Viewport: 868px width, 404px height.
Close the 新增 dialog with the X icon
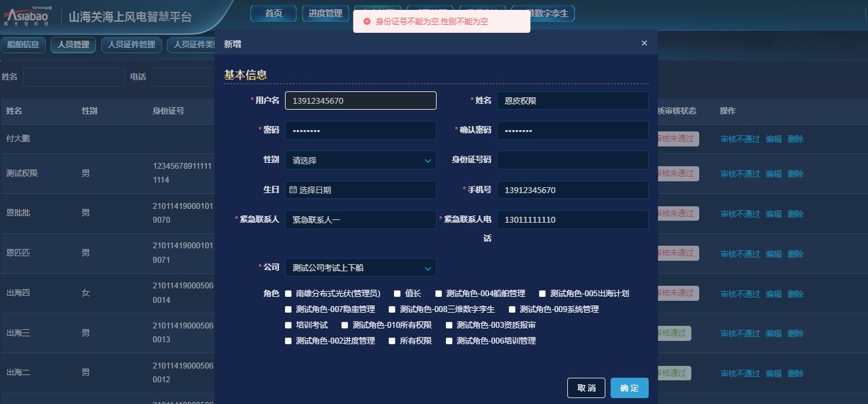(x=644, y=43)
